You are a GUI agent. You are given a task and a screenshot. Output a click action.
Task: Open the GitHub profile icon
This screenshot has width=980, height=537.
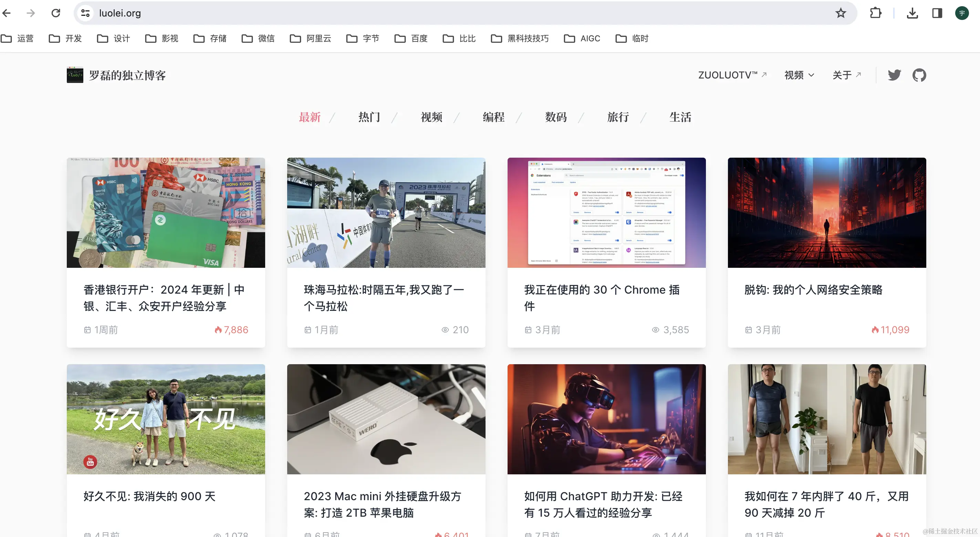(919, 75)
